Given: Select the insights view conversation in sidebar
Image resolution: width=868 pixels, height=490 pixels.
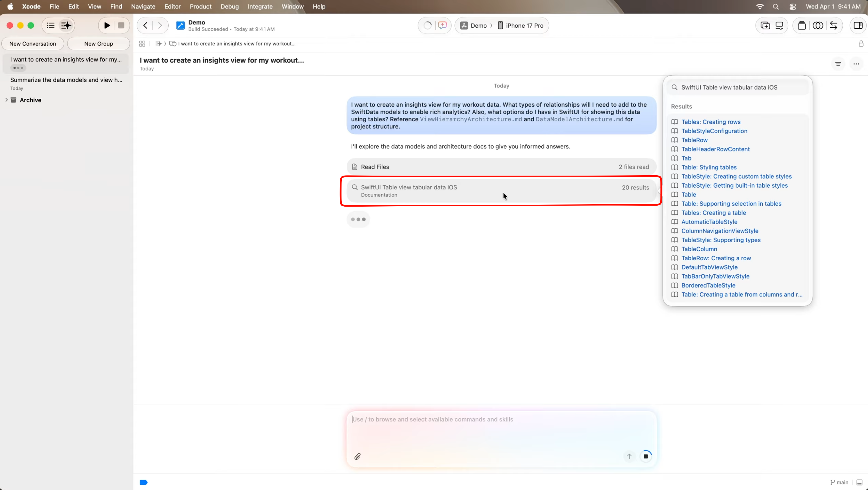Looking at the screenshot, I should 66,63.
